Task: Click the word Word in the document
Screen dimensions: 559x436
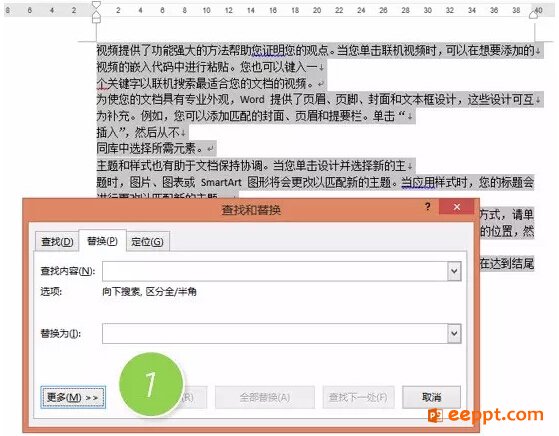Action: coord(252,99)
